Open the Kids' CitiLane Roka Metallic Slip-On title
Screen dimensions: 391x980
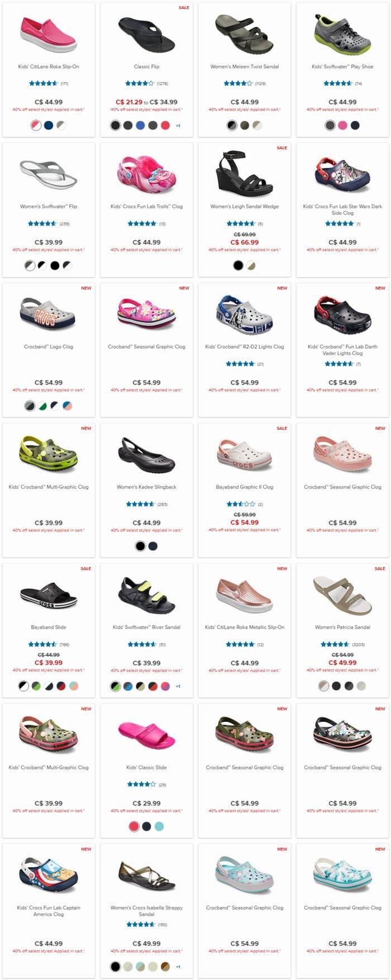(245, 627)
